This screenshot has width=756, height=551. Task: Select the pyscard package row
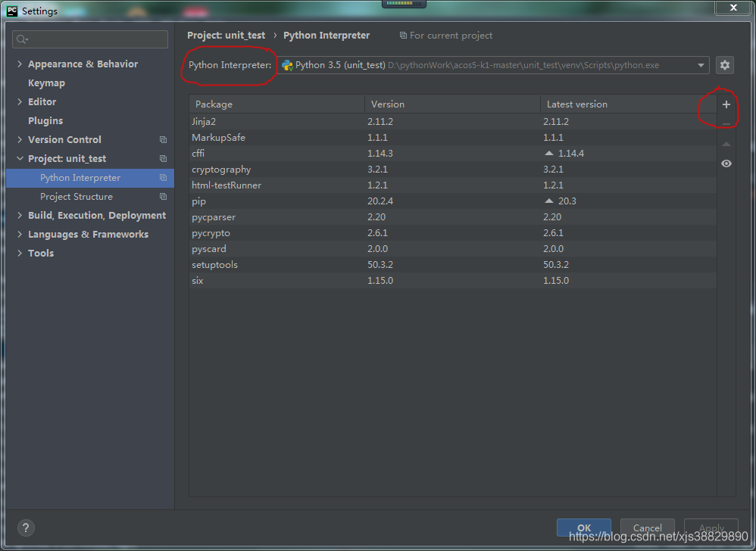[453, 248]
